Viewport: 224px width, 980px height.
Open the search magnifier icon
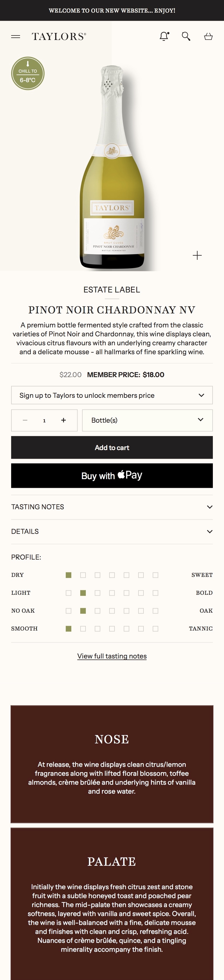186,36
